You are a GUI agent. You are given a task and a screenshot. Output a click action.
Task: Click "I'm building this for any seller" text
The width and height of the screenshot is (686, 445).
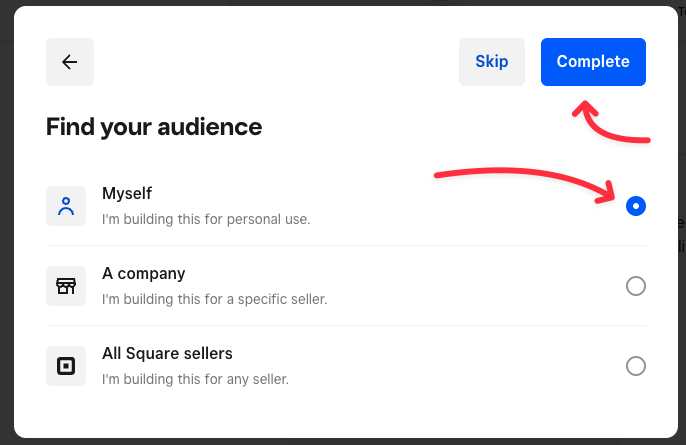(195, 378)
